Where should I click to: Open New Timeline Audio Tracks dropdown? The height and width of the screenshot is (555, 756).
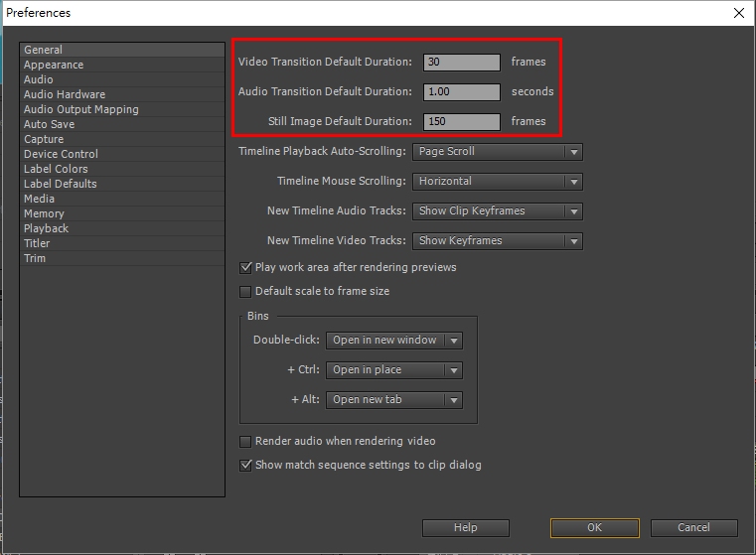pos(498,211)
